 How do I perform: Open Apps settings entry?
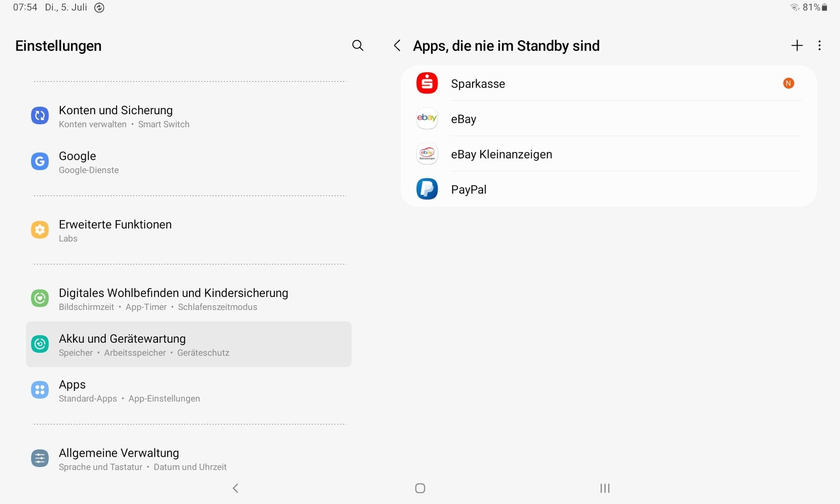point(189,391)
